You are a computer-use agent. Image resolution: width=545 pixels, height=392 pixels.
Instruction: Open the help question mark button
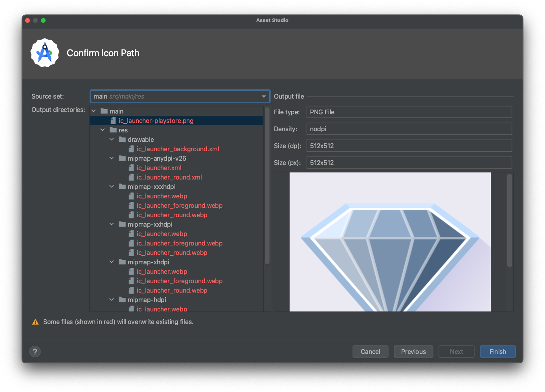point(35,352)
